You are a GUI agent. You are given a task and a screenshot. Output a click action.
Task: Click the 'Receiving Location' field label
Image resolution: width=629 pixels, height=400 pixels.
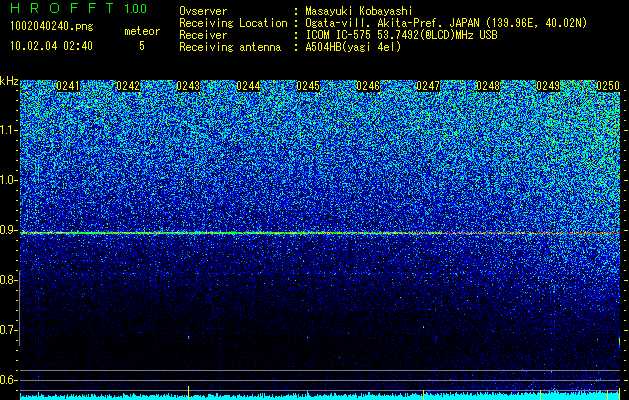[x=233, y=23]
